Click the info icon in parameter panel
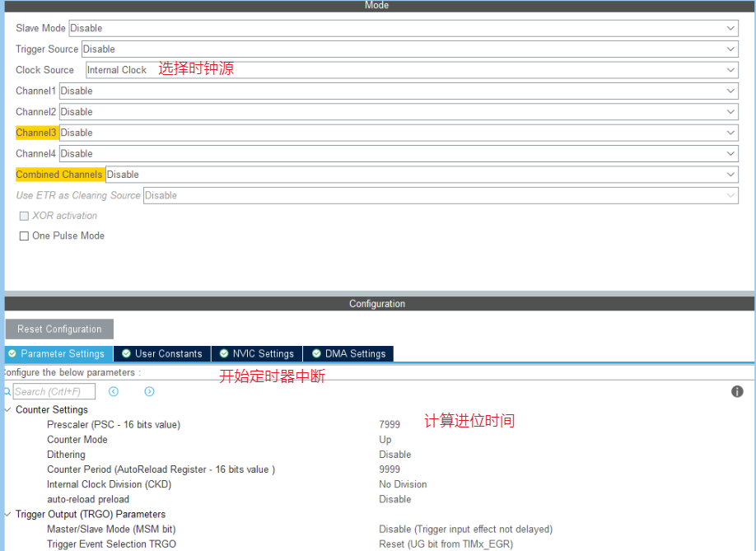The width and height of the screenshot is (756, 551). click(x=737, y=391)
